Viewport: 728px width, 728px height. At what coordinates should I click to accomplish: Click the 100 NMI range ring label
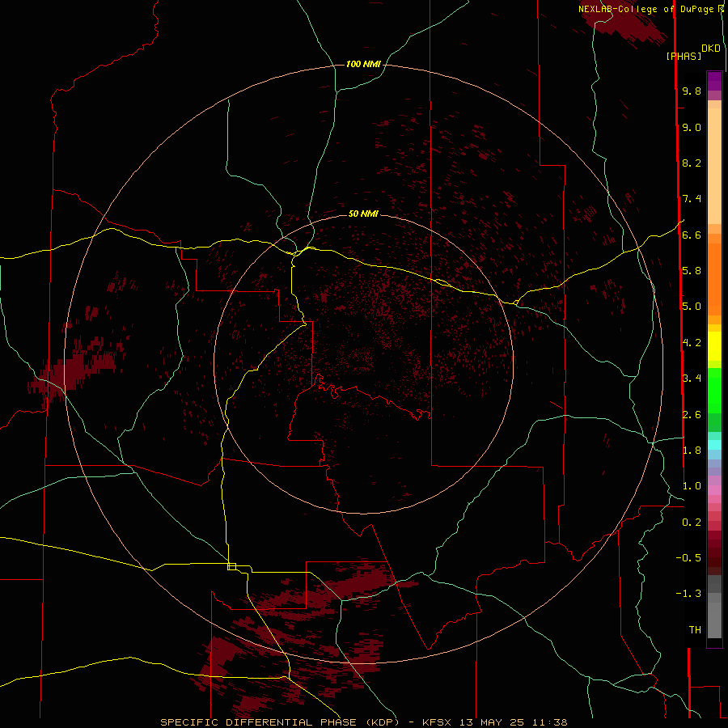tap(363, 64)
